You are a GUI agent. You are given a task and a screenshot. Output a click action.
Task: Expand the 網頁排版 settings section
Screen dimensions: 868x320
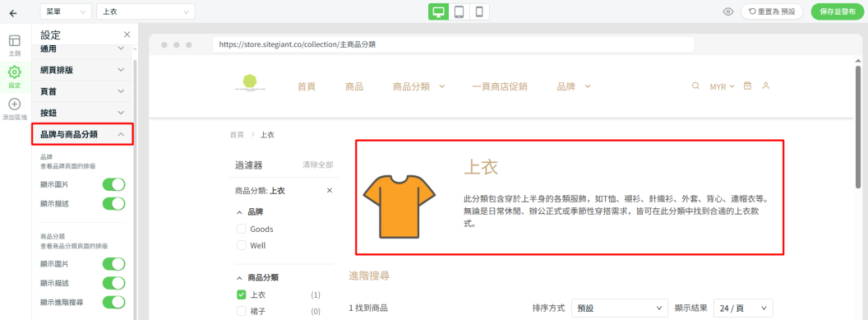(82, 70)
